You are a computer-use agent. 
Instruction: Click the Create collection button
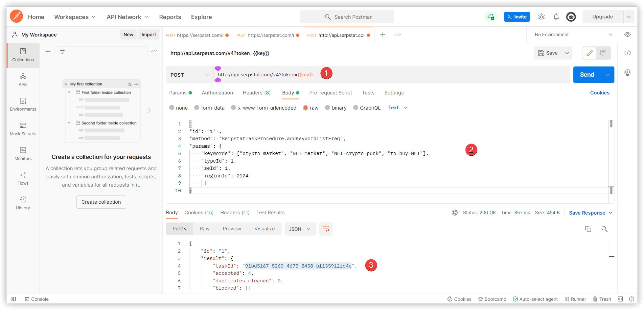[x=101, y=202]
